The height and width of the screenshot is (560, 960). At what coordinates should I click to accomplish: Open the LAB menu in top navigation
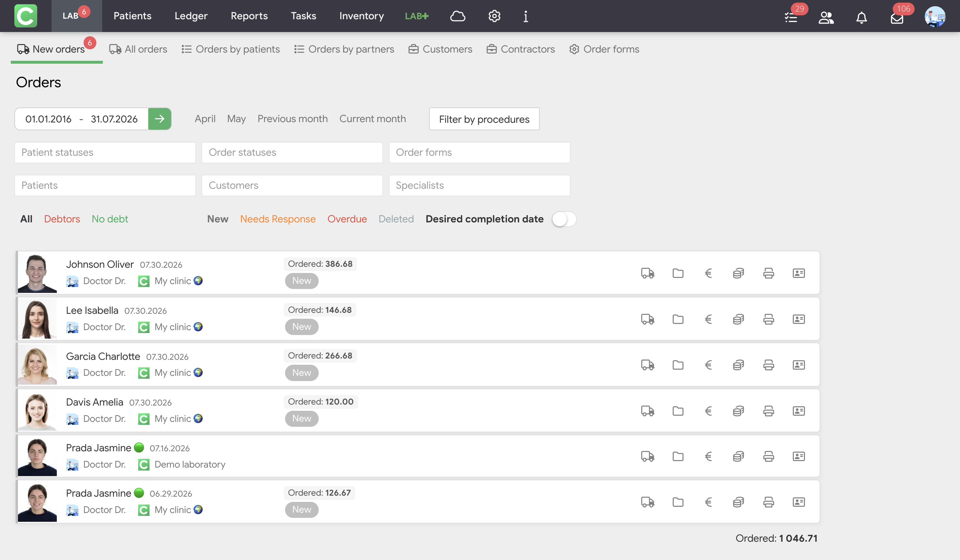coord(76,16)
